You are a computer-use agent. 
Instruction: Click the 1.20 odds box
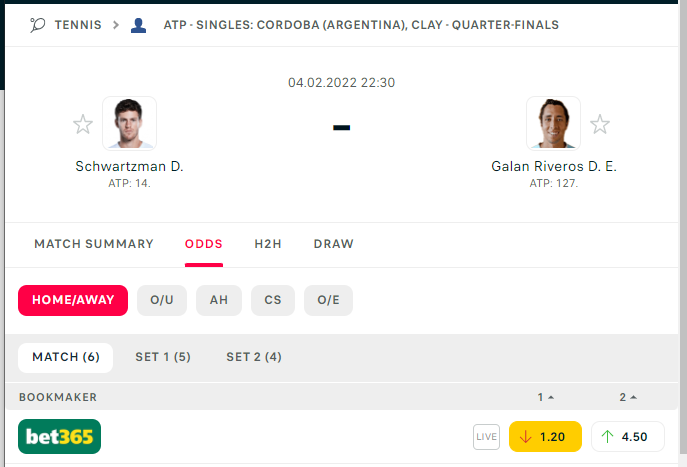coord(545,437)
